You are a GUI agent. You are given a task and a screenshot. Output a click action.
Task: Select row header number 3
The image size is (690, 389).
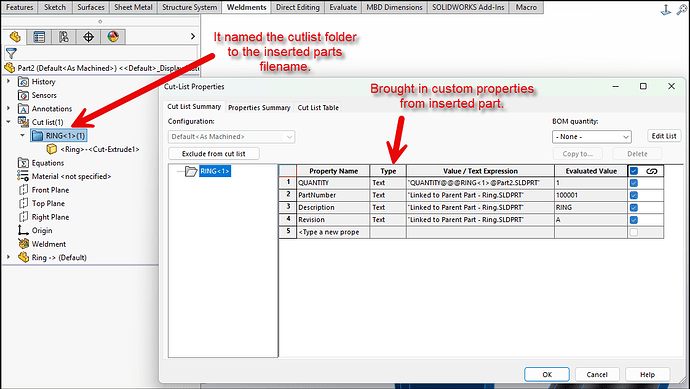[288, 207]
